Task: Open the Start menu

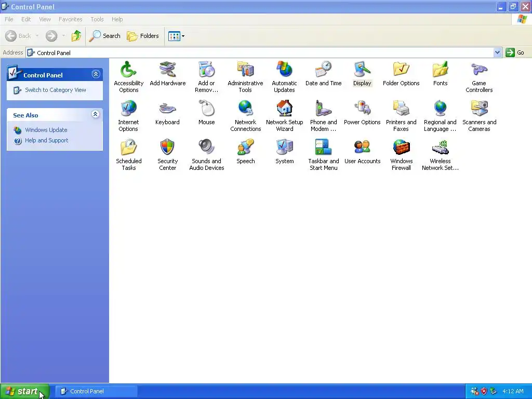Action: click(25, 391)
